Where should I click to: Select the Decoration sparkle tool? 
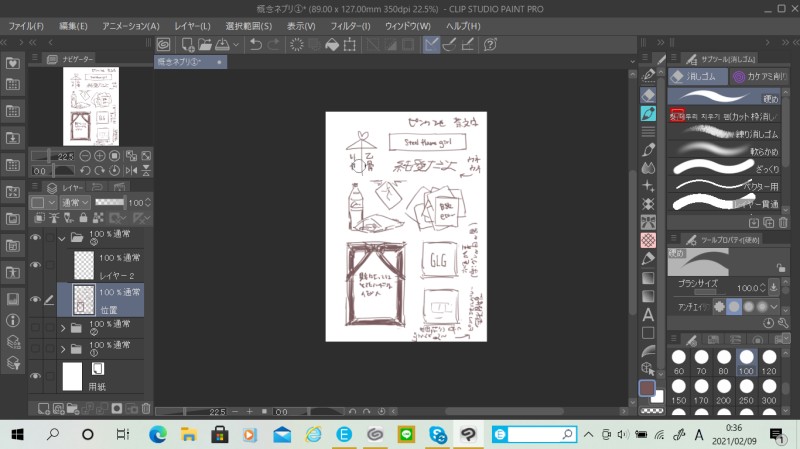(x=648, y=186)
